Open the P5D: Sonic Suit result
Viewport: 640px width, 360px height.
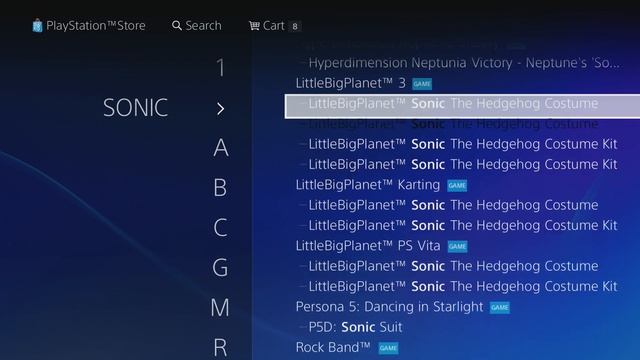pos(355,327)
